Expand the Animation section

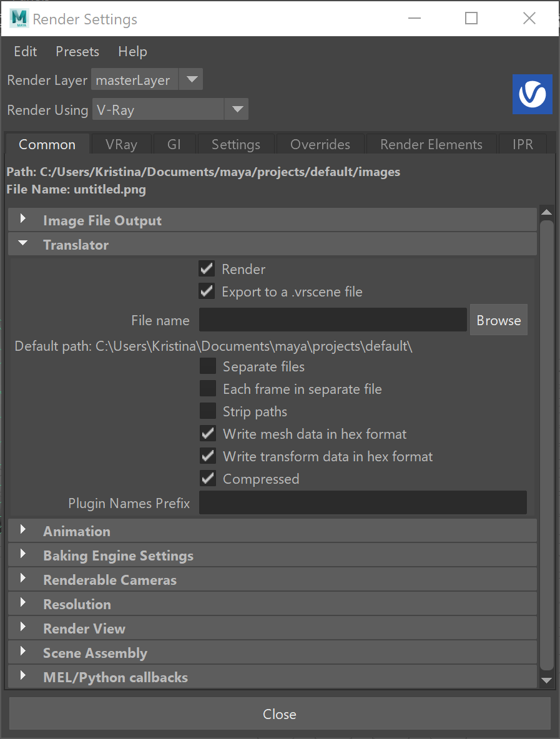click(x=22, y=529)
